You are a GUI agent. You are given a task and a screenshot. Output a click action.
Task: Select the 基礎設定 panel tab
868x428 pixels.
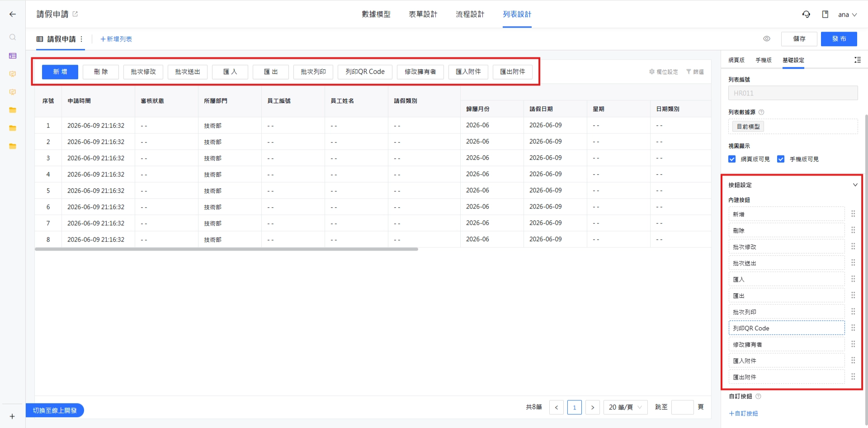point(793,60)
